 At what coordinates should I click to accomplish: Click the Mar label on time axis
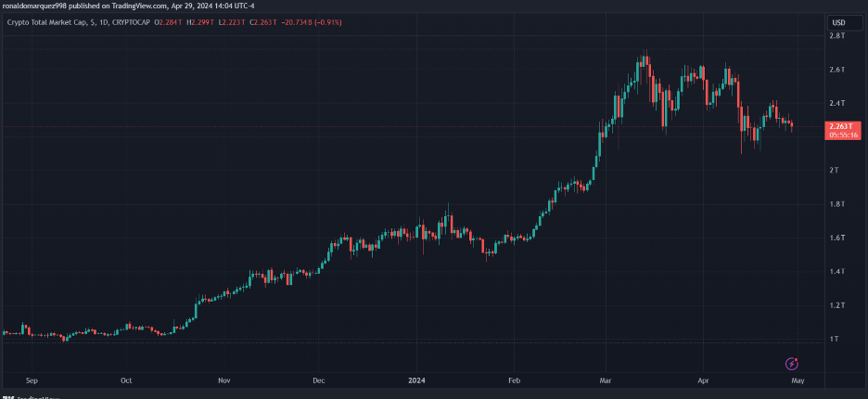(x=606, y=380)
